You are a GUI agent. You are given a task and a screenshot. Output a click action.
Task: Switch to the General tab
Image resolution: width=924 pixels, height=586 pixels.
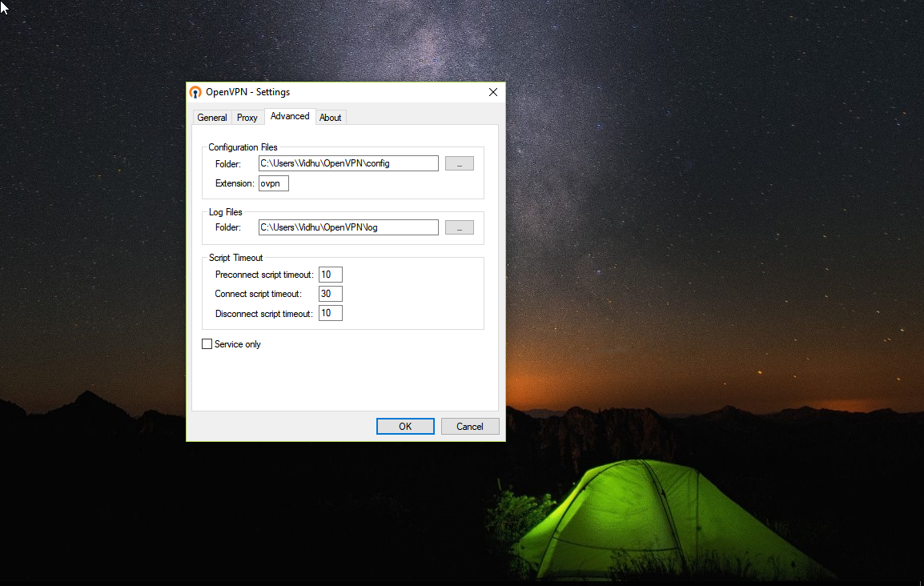212,117
